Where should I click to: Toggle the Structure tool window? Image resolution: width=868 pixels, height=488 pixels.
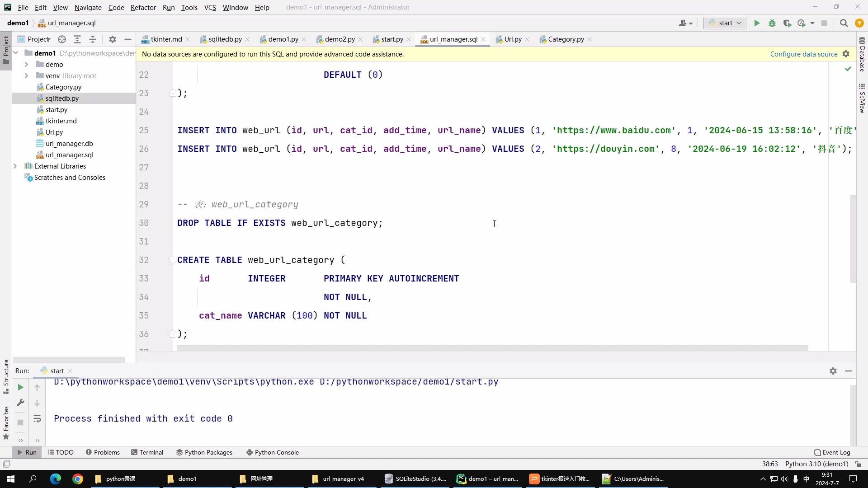pyautogui.click(x=6, y=376)
